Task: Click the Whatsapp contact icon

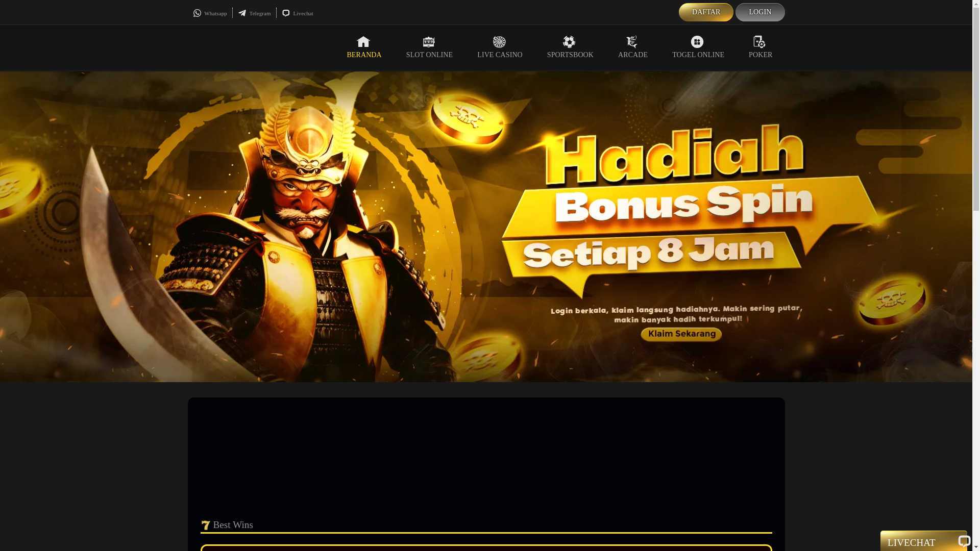Action: 197,13
